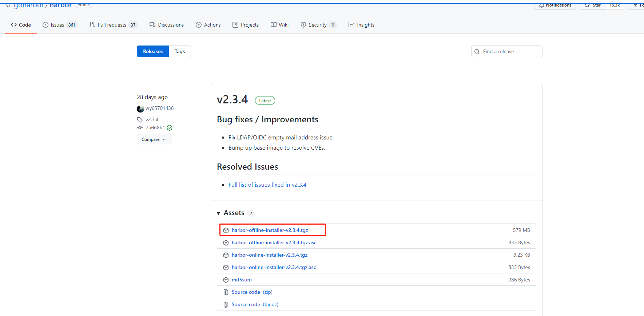Download harbor-offline-installer-v2.3.4.tgz.asc
This screenshot has height=316, width=644.
(274, 242)
